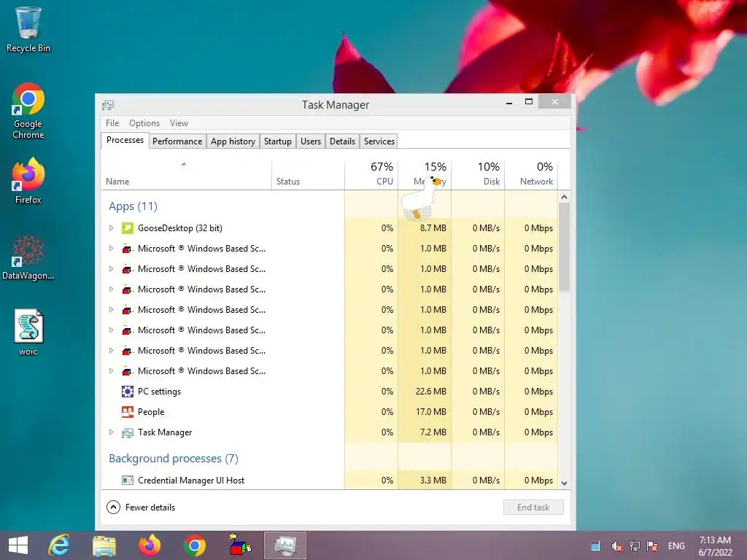
Task: Click the PC settings gear icon
Action: (127, 392)
